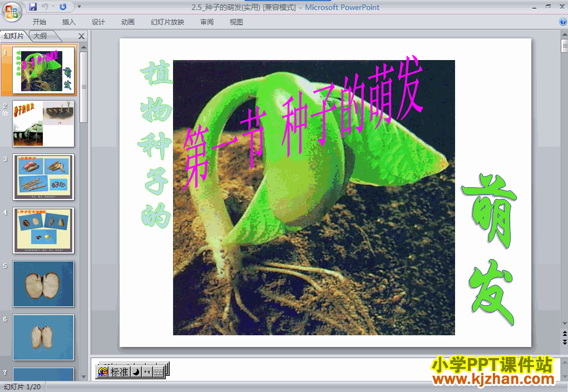
Task: Click the thumbnail pane scrollbar handle
Action: (x=83, y=87)
